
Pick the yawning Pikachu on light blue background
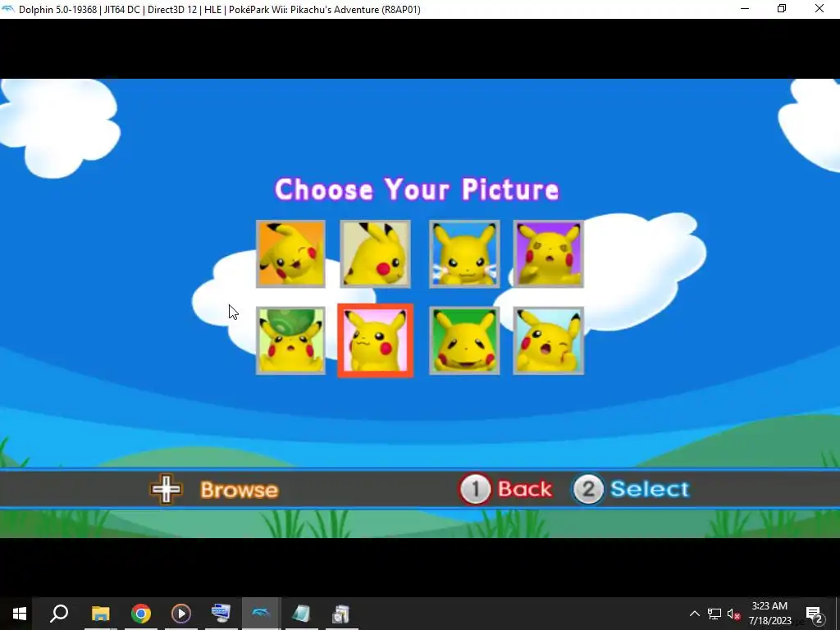[549, 340]
